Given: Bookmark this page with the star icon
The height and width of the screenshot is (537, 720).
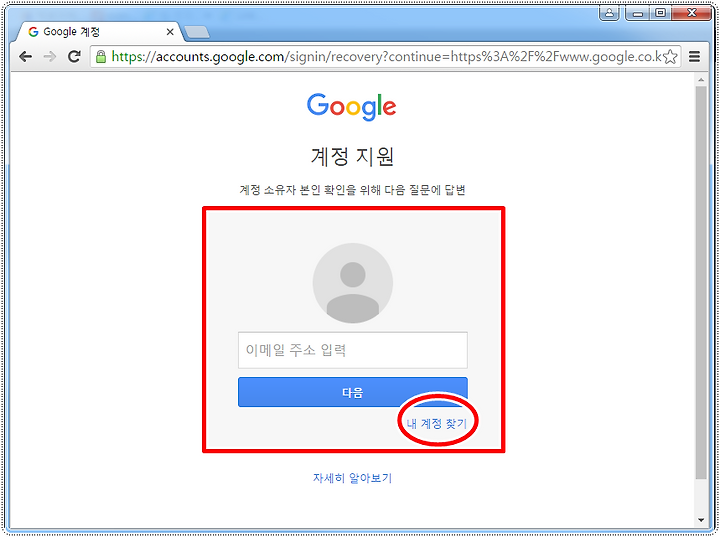Looking at the screenshot, I should click(670, 57).
